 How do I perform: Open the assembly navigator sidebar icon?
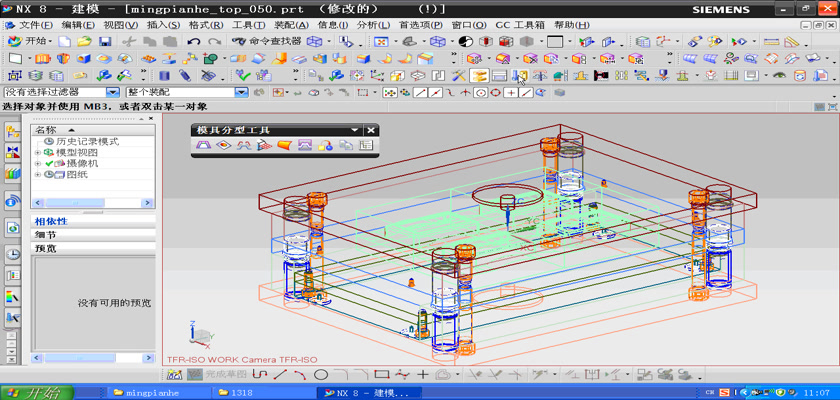pyautogui.click(x=13, y=131)
